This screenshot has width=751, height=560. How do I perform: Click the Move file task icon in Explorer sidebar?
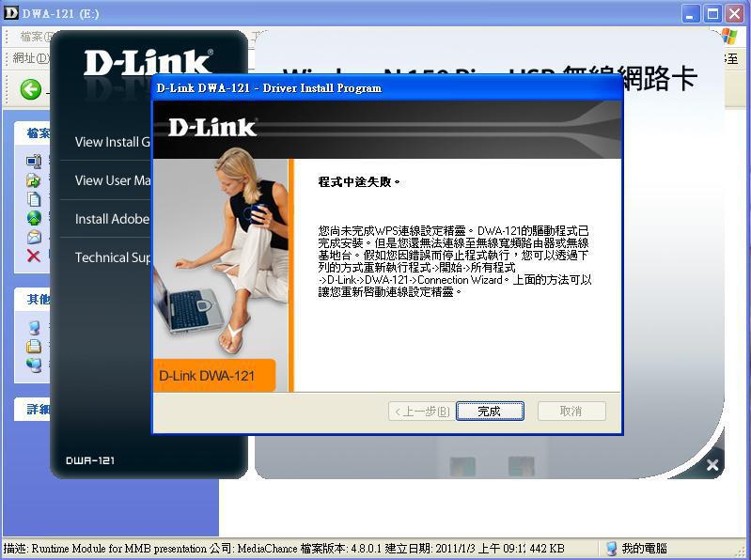(x=34, y=180)
